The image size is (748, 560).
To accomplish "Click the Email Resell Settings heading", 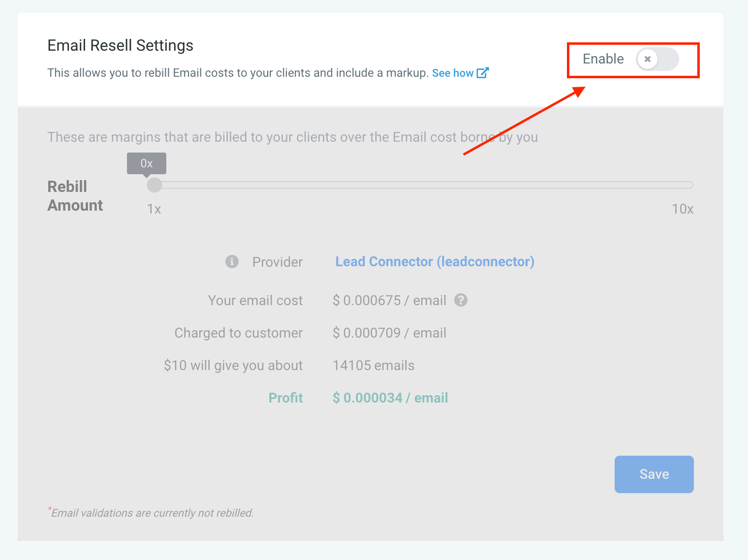I will pyautogui.click(x=121, y=45).
